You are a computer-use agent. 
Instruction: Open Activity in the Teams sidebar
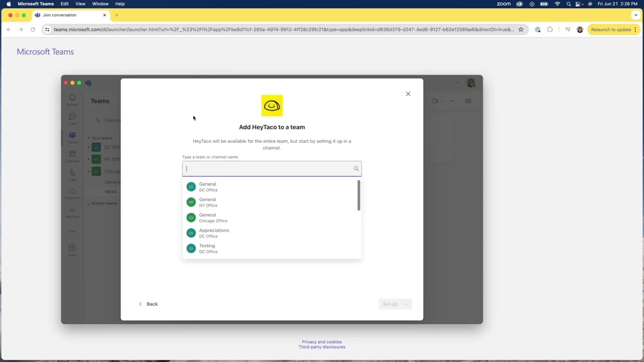tap(72, 100)
